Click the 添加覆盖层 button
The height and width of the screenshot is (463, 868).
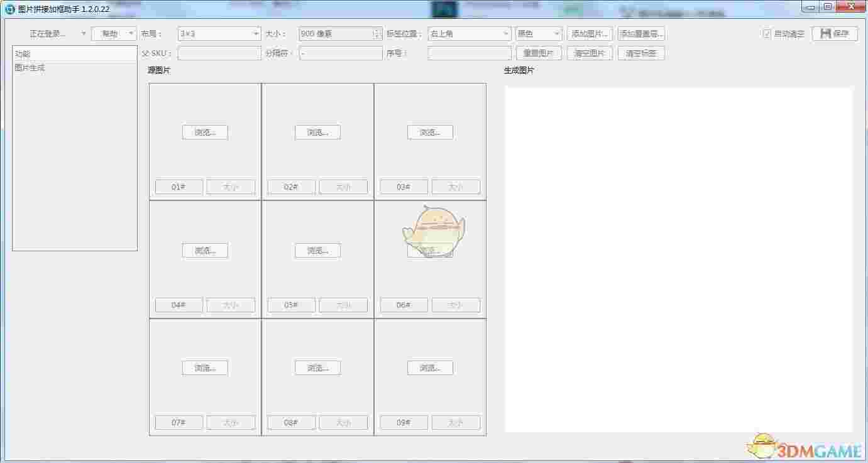tap(640, 33)
